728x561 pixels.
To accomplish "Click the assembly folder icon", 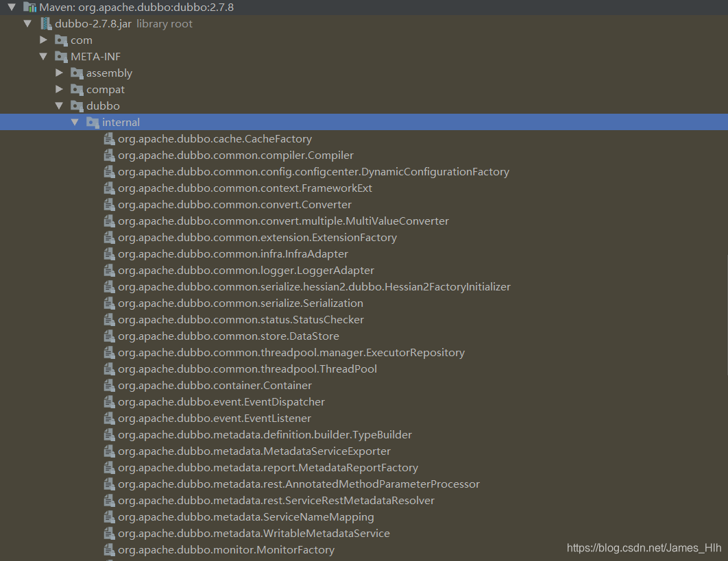I will (77, 73).
